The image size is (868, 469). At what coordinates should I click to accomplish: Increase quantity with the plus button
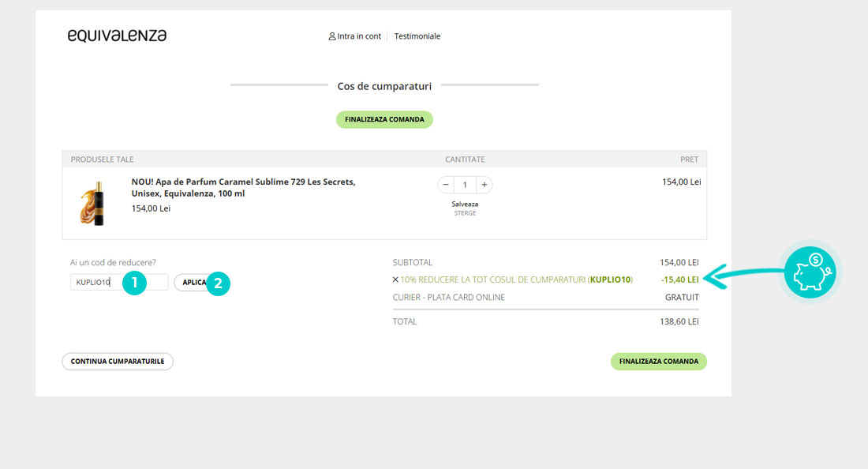[484, 185]
